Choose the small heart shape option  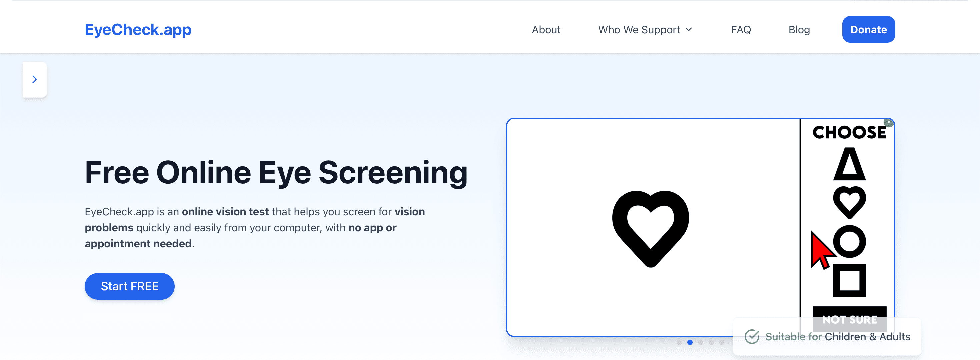[849, 203]
